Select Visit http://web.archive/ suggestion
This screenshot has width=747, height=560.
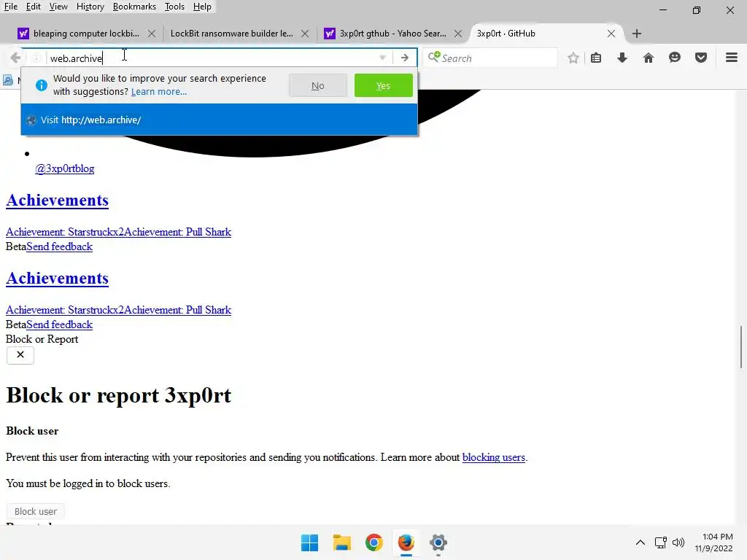coord(219,120)
